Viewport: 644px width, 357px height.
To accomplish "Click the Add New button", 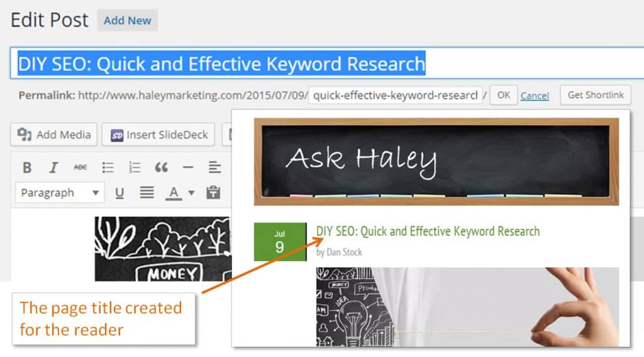I will point(127,21).
